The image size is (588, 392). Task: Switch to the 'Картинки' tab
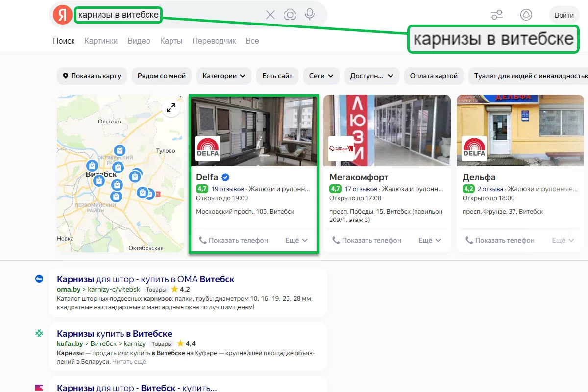101,41
